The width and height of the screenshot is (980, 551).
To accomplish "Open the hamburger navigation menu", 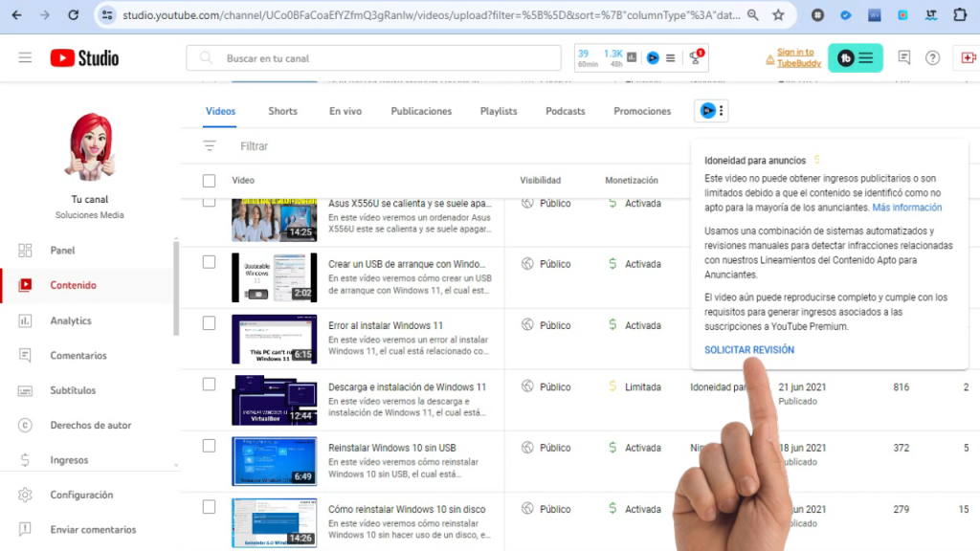I will (25, 58).
